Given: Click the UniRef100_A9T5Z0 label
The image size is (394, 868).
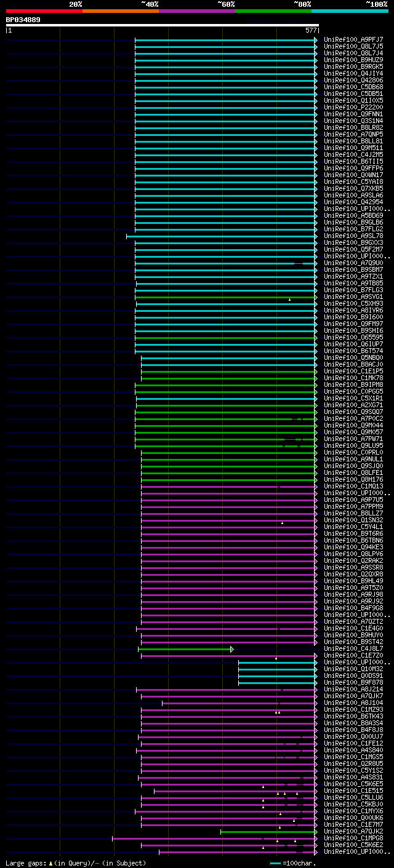Looking at the screenshot, I should click(353, 587).
